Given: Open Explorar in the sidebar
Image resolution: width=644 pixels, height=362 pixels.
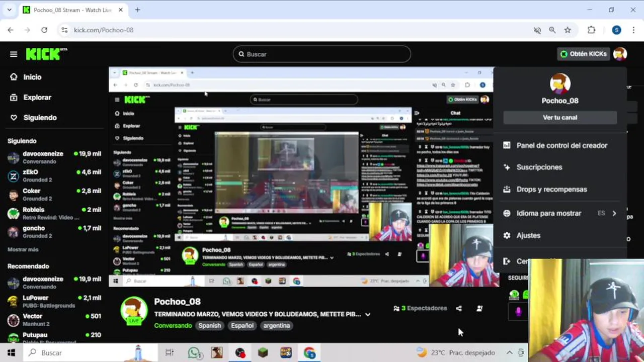Looking at the screenshot, I should [x=37, y=97].
